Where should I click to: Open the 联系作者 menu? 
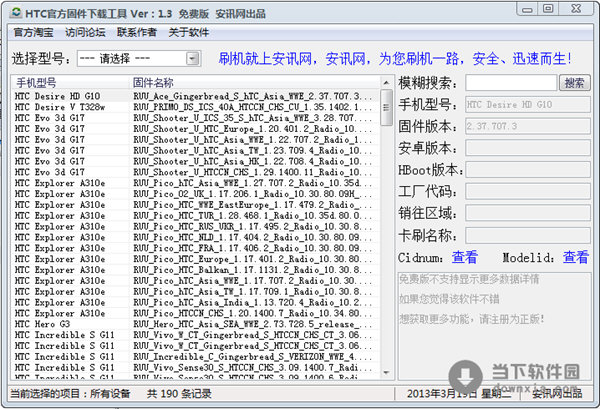137,33
